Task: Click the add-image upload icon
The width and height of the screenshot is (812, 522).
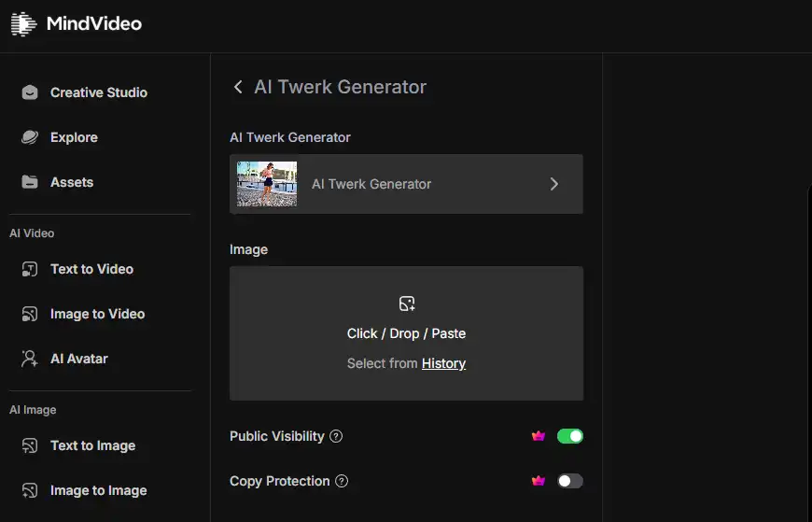Action: pyautogui.click(x=407, y=303)
